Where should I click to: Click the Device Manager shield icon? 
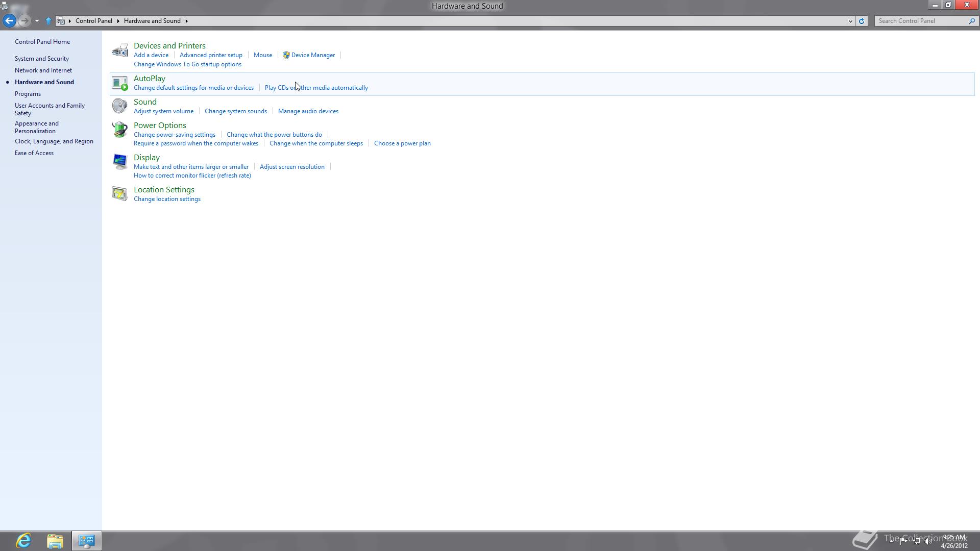click(286, 55)
